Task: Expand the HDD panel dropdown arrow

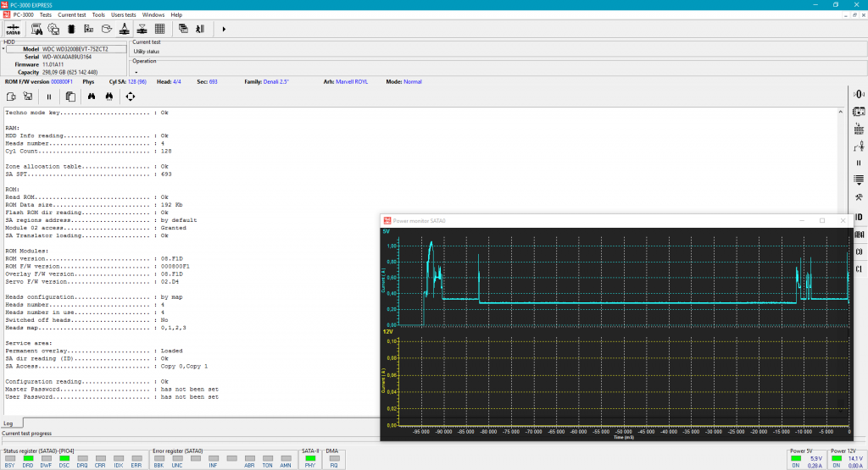Action: 3,49
